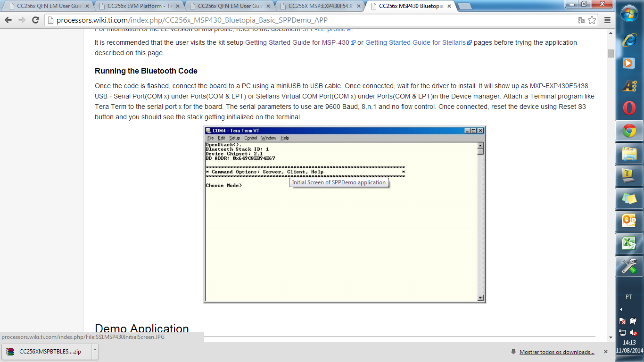Click the muted volume tray icon
This screenshot has height=362, width=644.
[634, 332]
